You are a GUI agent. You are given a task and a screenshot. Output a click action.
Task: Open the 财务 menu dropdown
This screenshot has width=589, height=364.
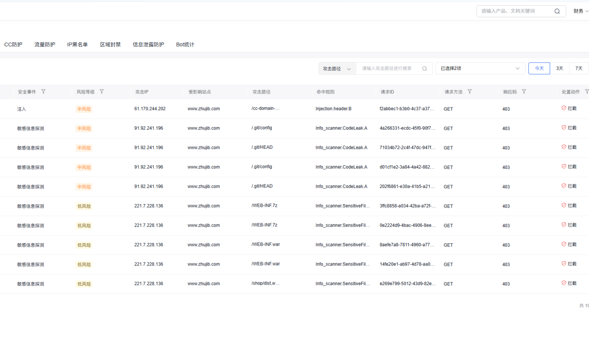(581, 11)
